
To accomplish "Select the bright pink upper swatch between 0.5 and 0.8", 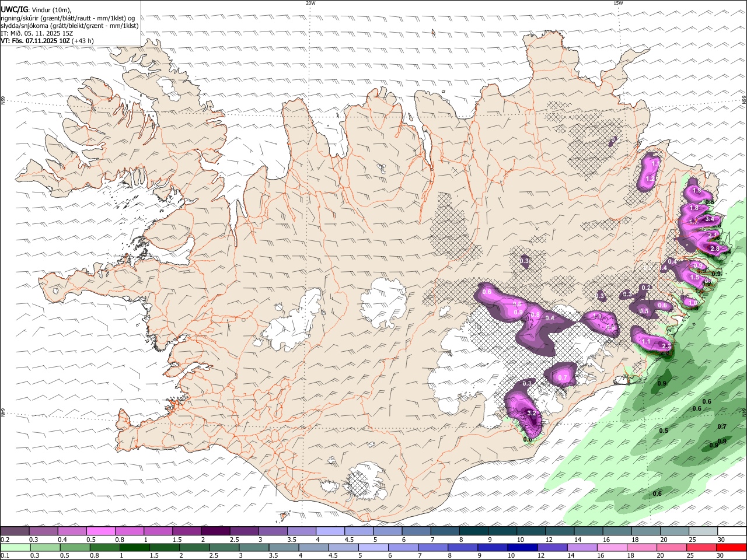I will [101, 531].
